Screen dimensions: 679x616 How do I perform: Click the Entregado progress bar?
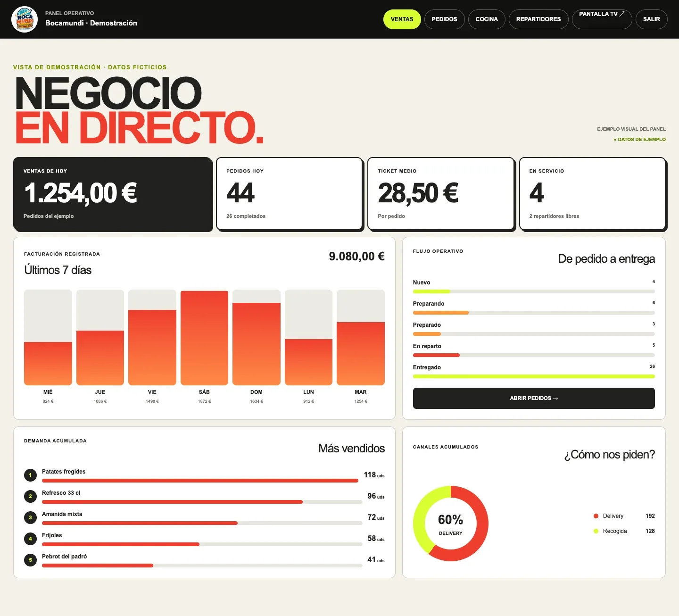click(x=534, y=376)
